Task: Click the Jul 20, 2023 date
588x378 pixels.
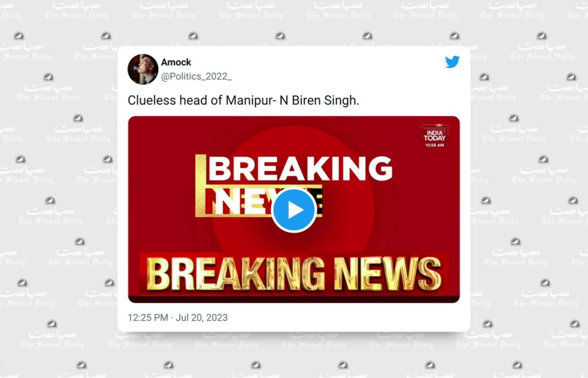Action: point(202,318)
